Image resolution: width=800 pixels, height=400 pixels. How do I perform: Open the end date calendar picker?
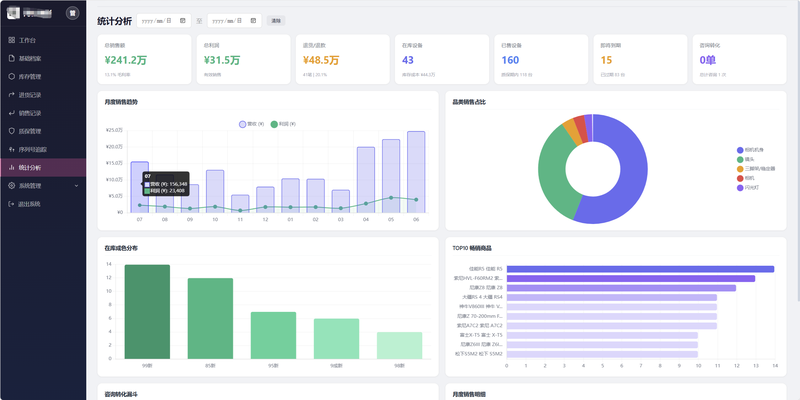(253, 21)
